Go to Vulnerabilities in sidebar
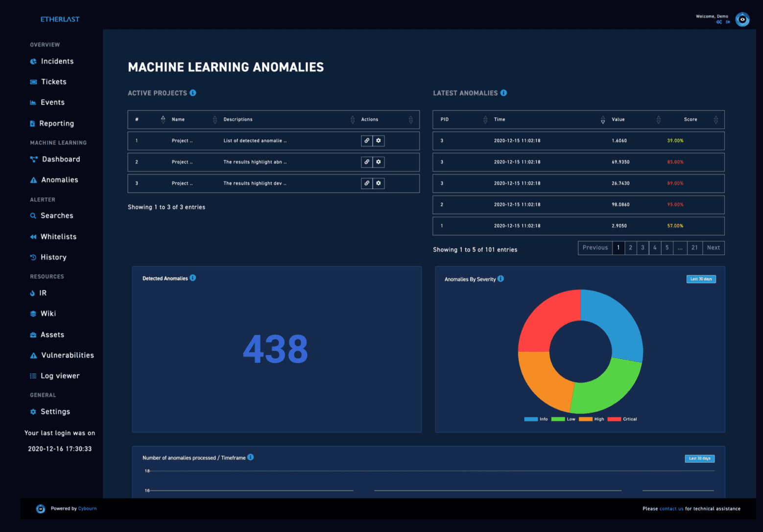Viewport: 763px width, 532px height. (67, 355)
